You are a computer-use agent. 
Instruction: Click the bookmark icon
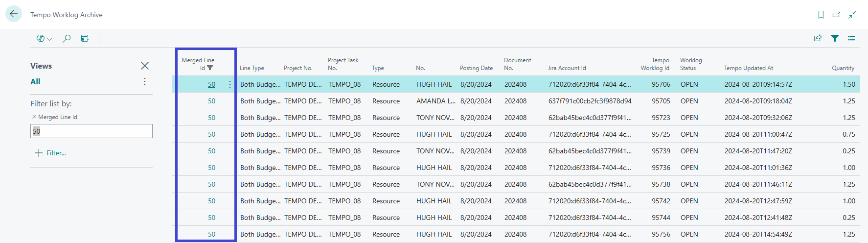pyautogui.click(x=821, y=15)
